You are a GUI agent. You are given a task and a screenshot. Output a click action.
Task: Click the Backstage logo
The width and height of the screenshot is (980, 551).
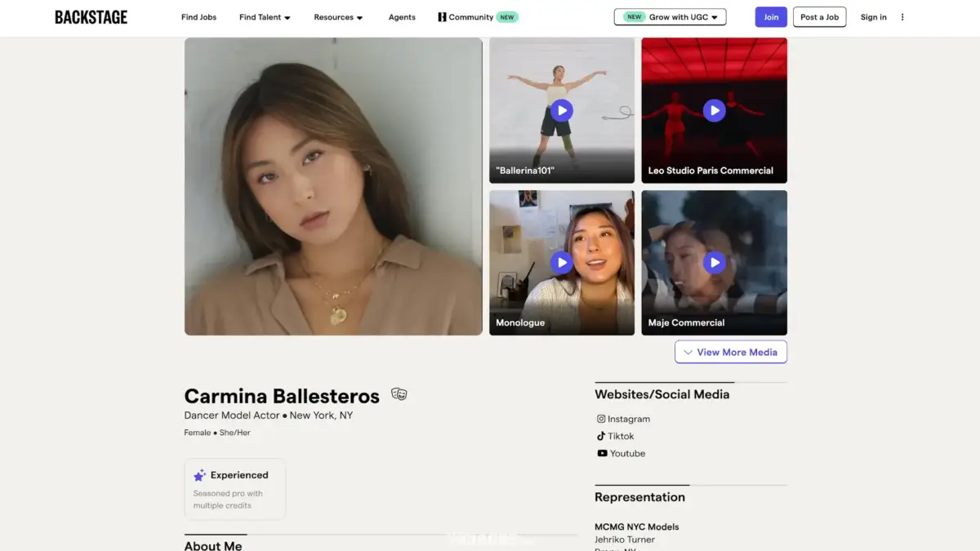click(91, 17)
